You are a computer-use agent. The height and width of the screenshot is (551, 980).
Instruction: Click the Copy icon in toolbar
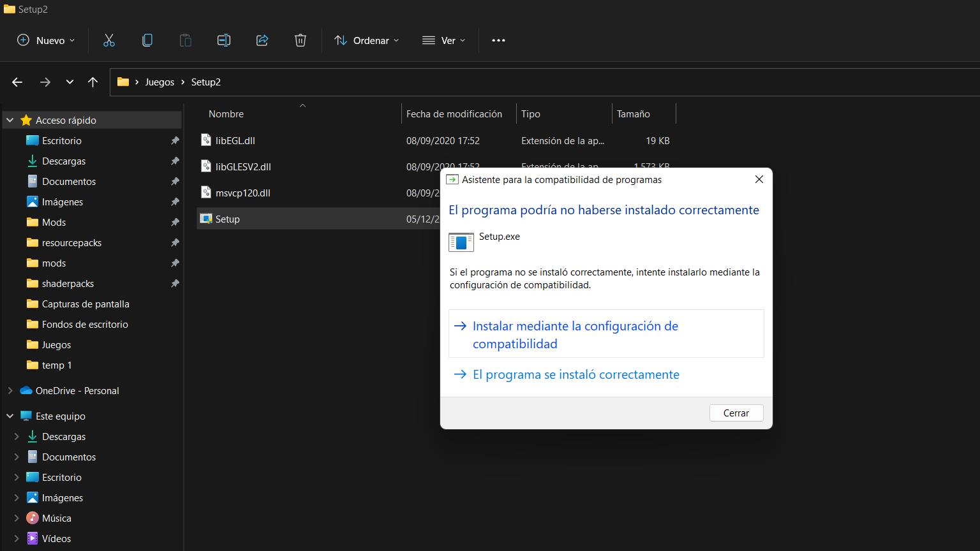[147, 40]
